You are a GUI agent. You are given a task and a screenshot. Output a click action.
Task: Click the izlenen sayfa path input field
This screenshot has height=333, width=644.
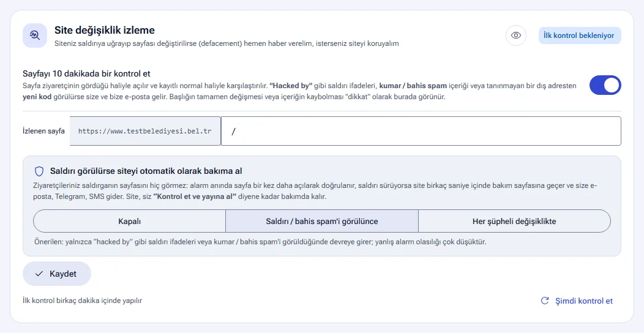pyautogui.click(x=421, y=131)
